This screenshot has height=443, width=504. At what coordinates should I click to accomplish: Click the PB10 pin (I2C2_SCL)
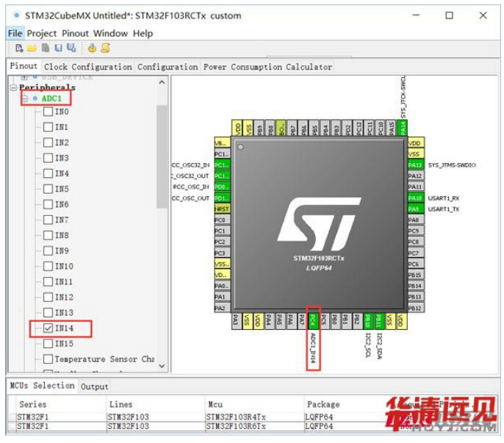368,321
